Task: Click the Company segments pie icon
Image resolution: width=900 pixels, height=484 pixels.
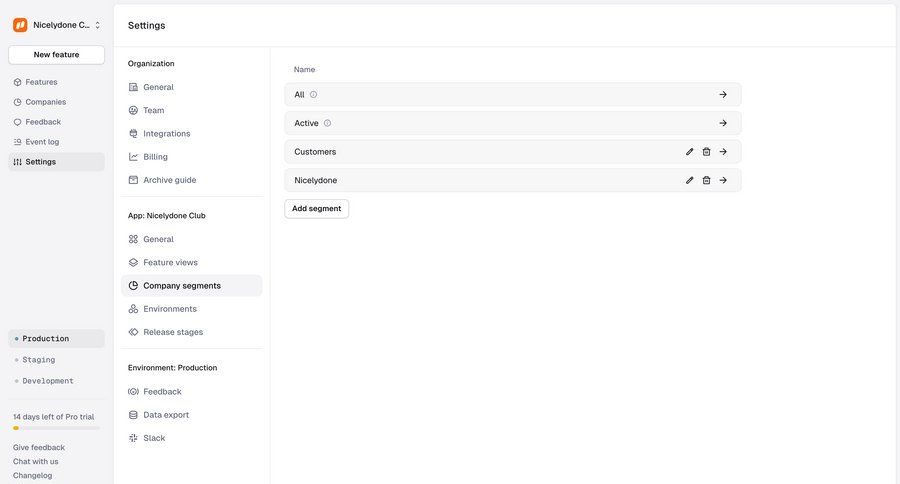Action: (133, 286)
